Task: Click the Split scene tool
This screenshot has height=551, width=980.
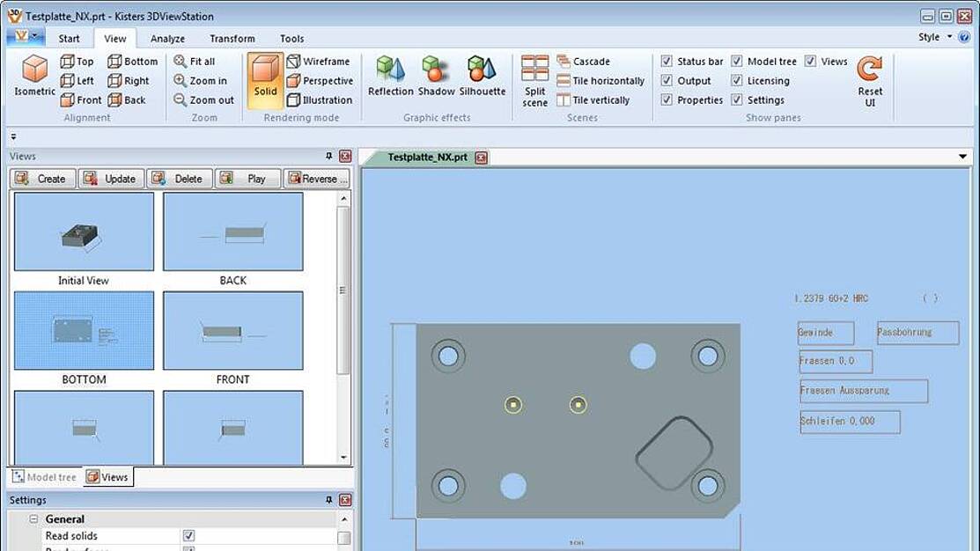Action: [535, 81]
